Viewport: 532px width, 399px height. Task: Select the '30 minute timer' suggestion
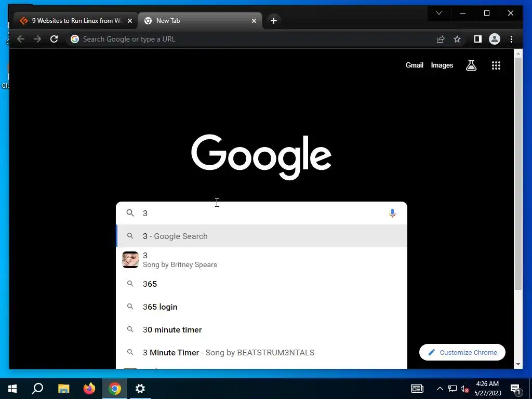coord(261,330)
